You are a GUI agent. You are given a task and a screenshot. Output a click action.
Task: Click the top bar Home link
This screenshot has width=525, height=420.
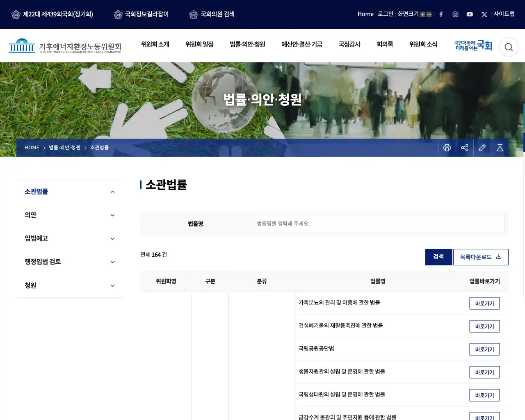(365, 14)
